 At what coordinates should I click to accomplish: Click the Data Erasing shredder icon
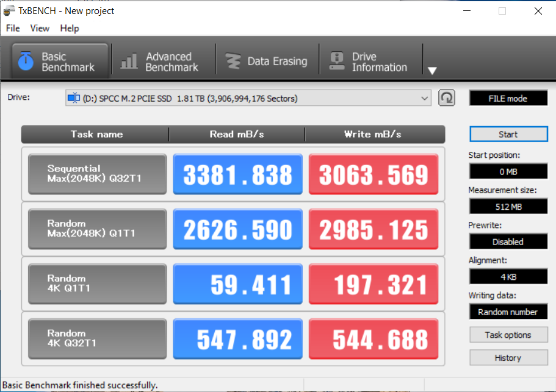(233, 62)
